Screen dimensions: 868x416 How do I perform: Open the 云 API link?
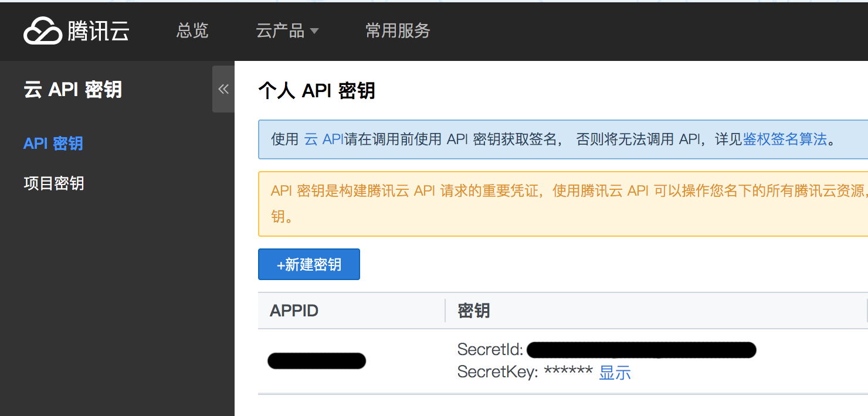[324, 139]
